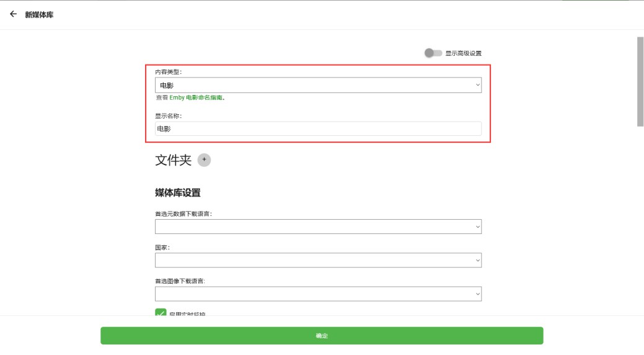Click the 新媒体库 page title
644x355 pixels.
(x=39, y=14)
